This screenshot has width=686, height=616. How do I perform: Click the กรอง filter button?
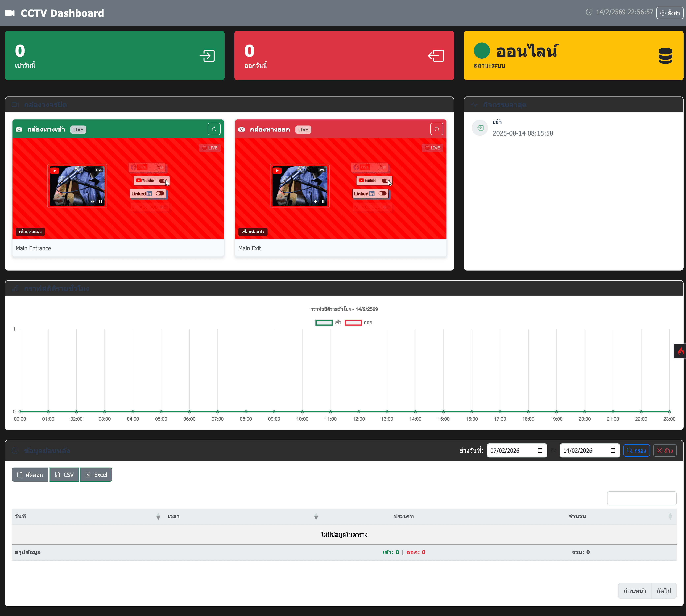pyautogui.click(x=637, y=450)
